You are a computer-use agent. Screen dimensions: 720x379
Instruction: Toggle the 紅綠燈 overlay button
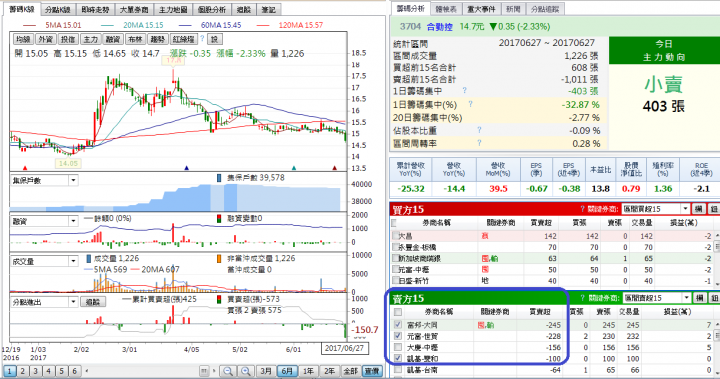pos(184,40)
